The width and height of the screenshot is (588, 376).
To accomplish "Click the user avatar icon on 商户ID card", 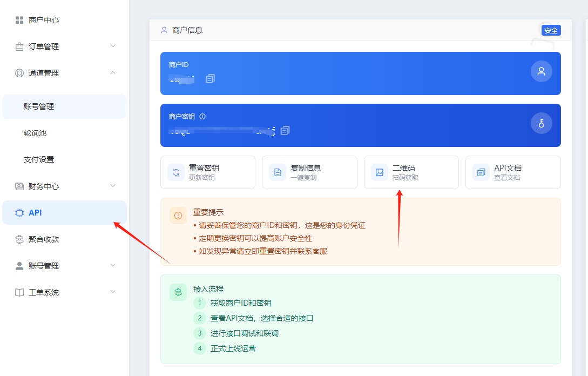I will [x=541, y=71].
